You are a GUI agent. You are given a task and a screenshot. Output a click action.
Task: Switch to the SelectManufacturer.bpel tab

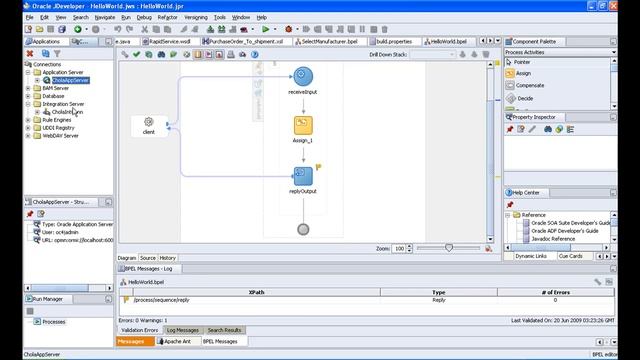pos(330,42)
